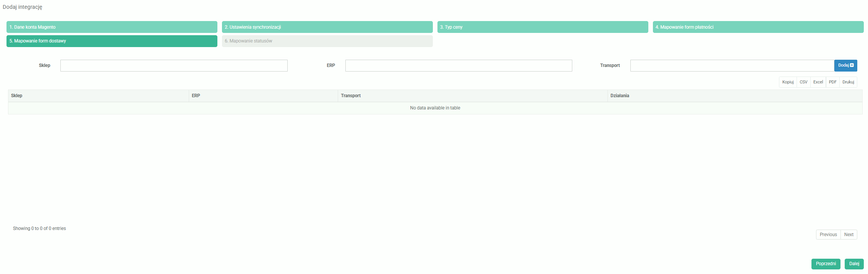This screenshot has width=868, height=274.
Task: Open step 1 Dane konta Magento
Action: coord(112,27)
